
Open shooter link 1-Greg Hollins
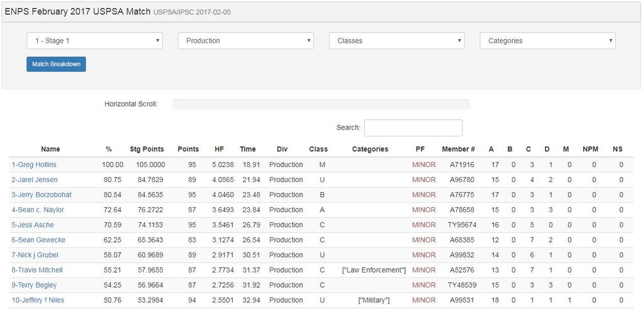(x=34, y=165)
